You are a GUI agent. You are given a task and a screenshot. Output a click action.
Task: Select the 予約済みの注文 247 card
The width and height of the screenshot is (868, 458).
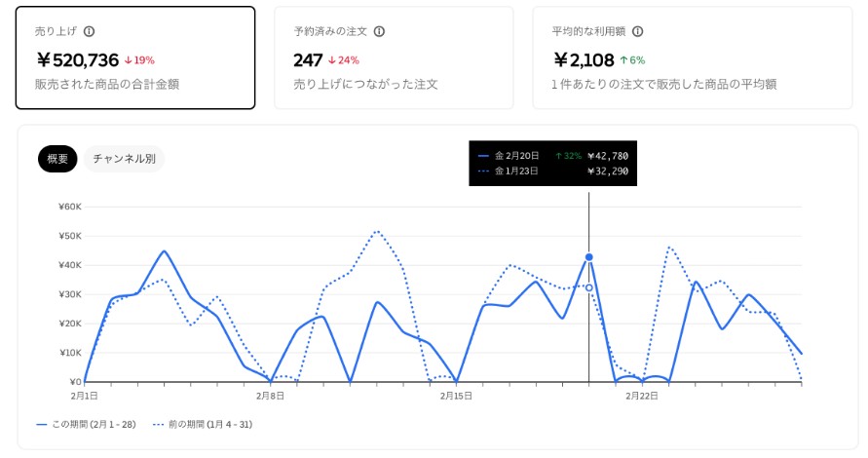(394, 57)
